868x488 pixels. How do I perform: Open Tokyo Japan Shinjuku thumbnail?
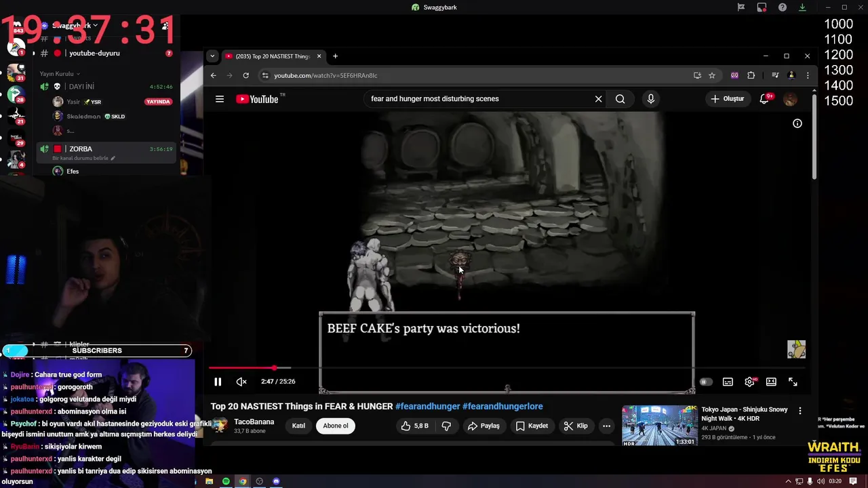coord(660,426)
